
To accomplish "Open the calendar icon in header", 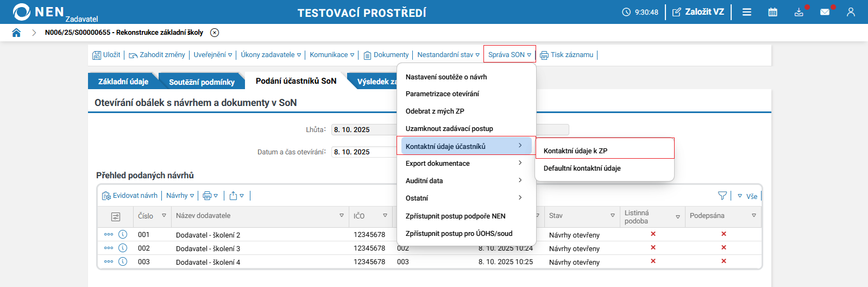I will point(772,12).
